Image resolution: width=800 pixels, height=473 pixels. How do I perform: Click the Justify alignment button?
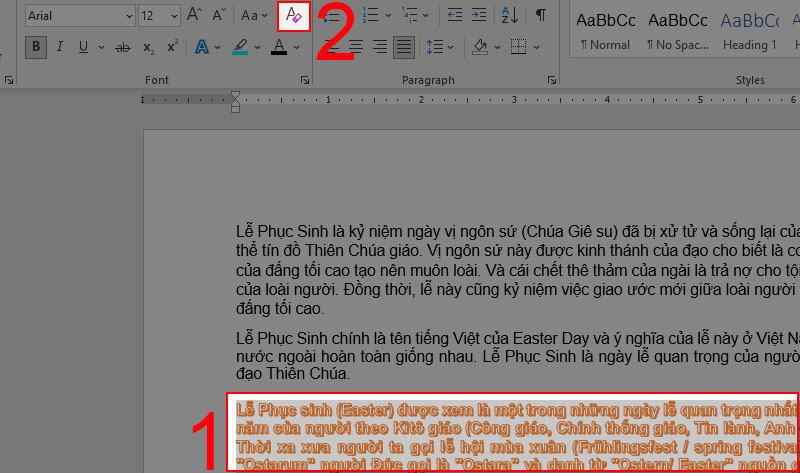pyautogui.click(x=403, y=47)
